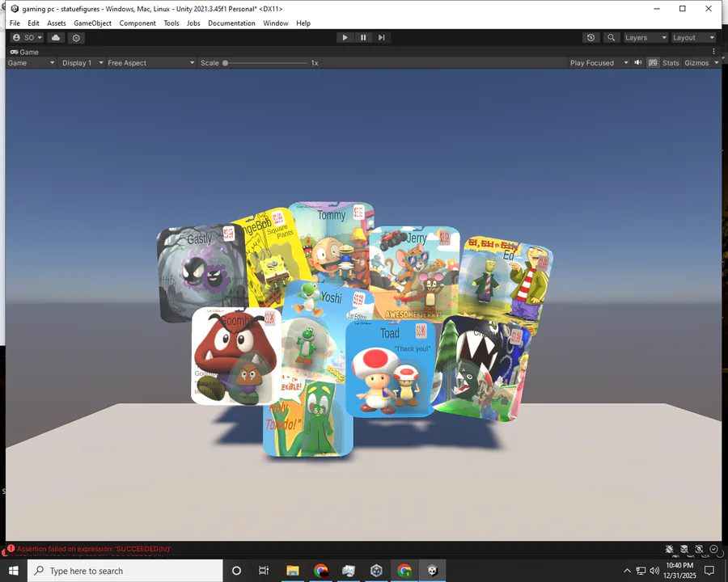Toggle the keyboard shortcuts icon in Game view
Viewport: 728px width, 582px height.
(653, 63)
